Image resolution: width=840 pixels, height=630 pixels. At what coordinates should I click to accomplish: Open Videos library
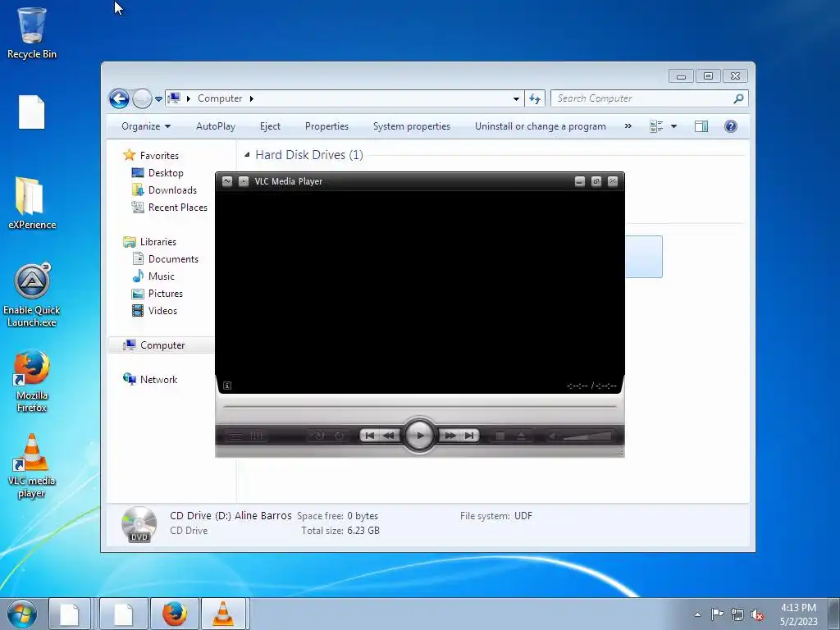(x=154, y=311)
